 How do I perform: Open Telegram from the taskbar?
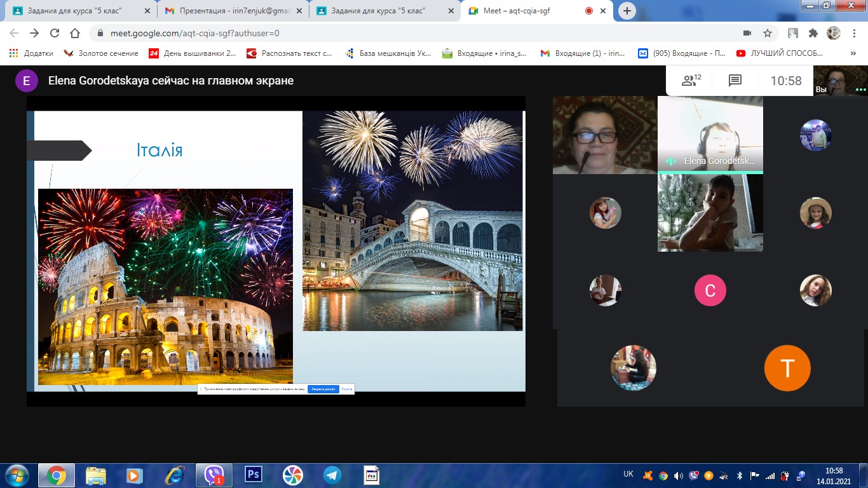coord(332,475)
